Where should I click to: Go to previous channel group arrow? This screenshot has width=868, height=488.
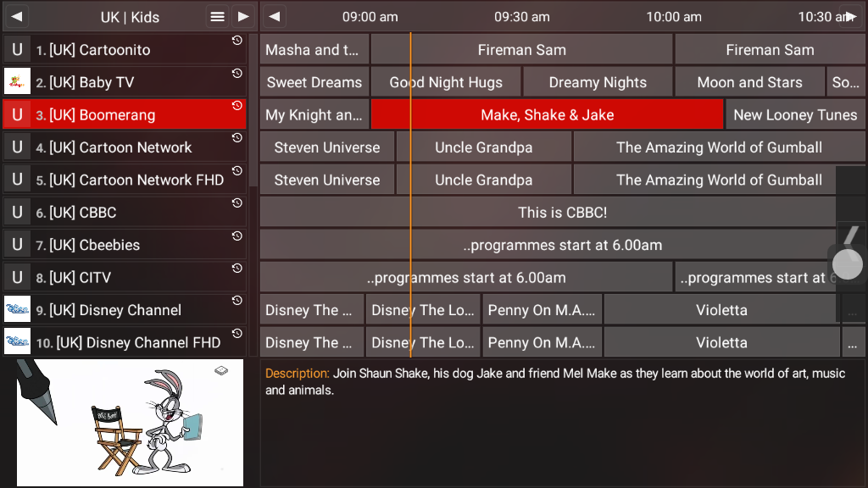pos(17,17)
